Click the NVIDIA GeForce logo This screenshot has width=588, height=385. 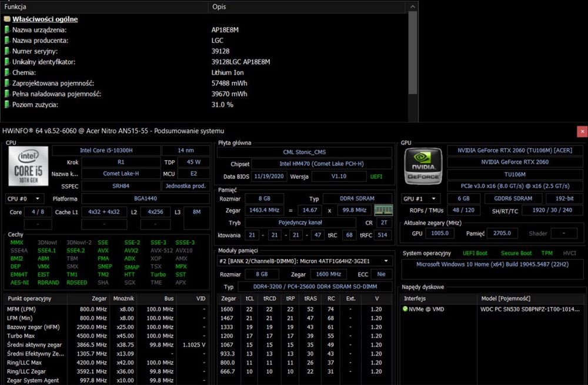coord(423,166)
